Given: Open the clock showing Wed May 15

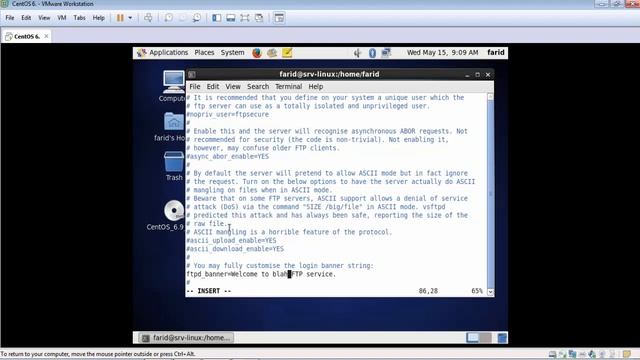Looking at the screenshot, I should tap(442, 53).
